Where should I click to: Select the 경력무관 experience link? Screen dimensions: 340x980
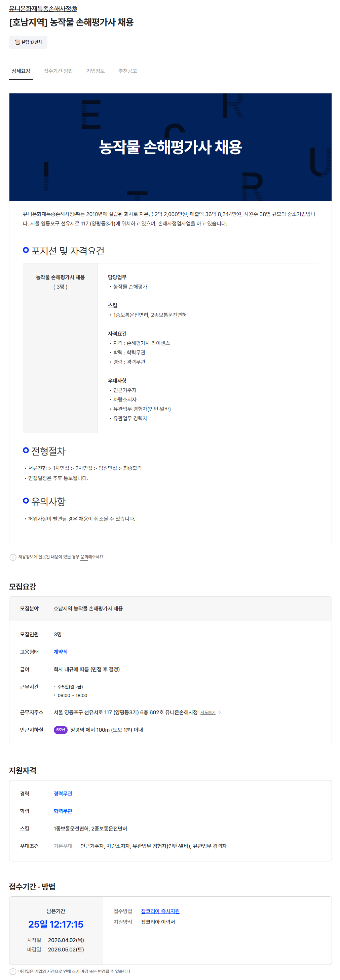pyautogui.click(x=63, y=794)
